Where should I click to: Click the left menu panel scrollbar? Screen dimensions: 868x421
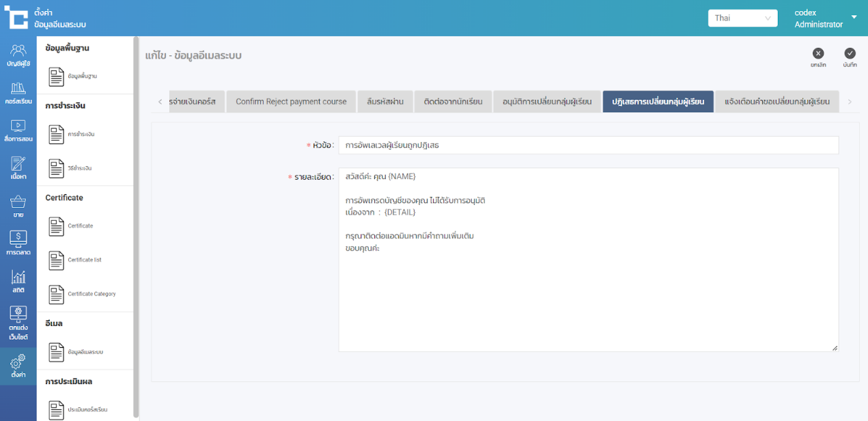coord(136,226)
